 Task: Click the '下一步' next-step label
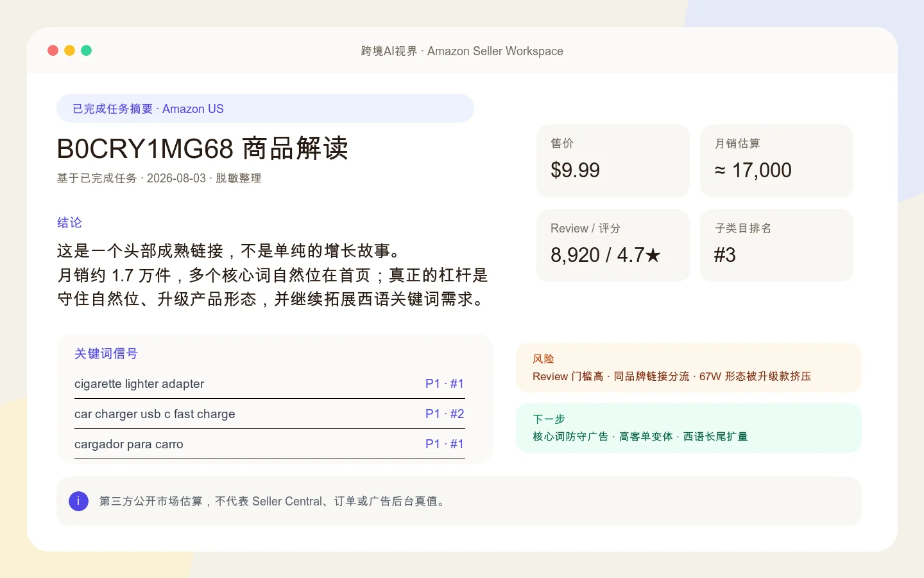549,419
